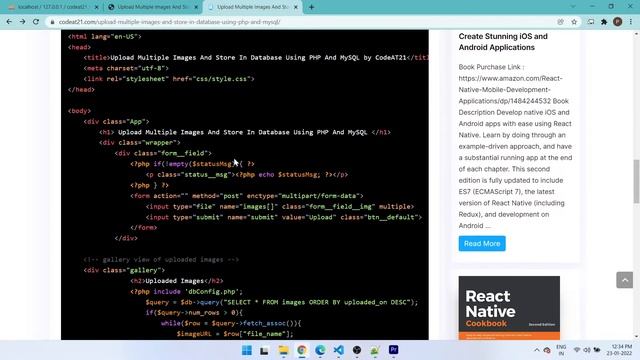Screen dimensions: 640x360
Task: Click the page vertical scrollbar thumb
Action: coord(636,181)
